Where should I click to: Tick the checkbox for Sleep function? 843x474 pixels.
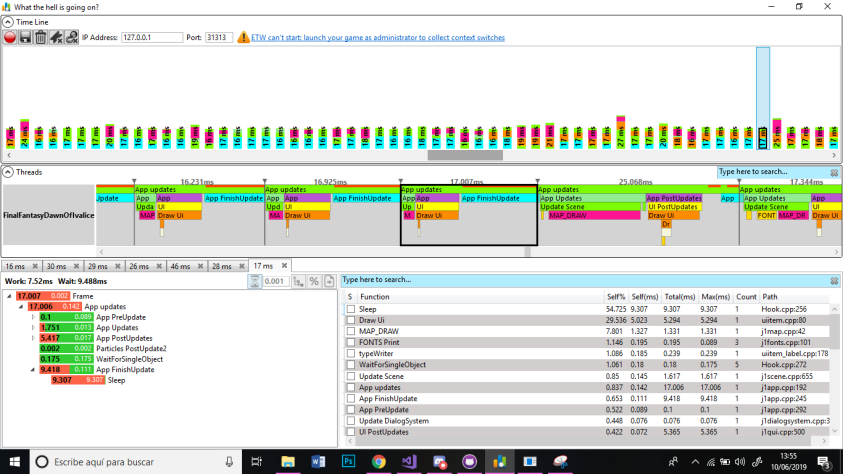(x=351, y=309)
